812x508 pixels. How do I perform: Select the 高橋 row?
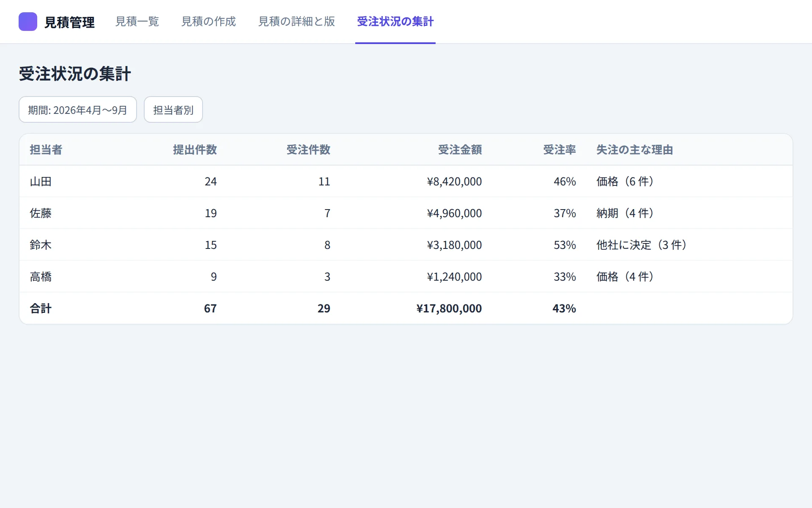click(406, 276)
